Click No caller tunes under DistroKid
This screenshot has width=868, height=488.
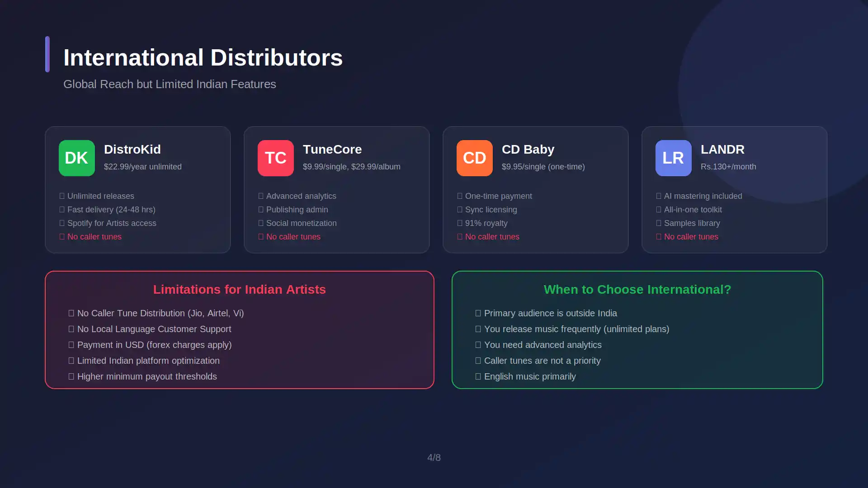coord(90,237)
